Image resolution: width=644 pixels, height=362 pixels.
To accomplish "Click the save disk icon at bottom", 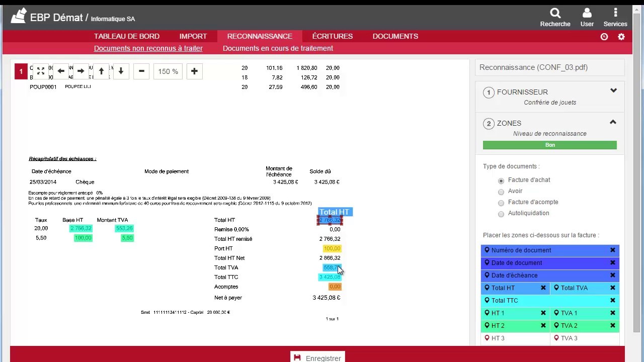I will pyautogui.click(x=297, y=358).
